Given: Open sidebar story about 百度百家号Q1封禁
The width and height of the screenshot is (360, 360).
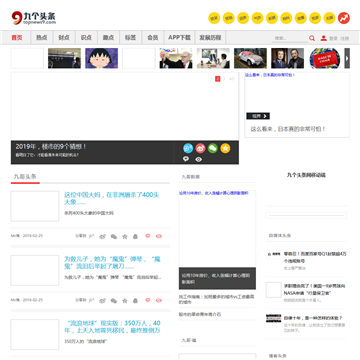Looking at the screenshot, I should point(315,257).
